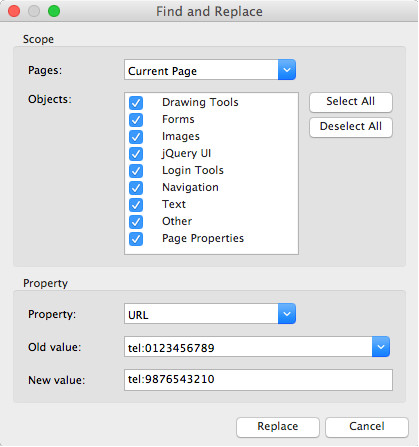Disable the Page Properties checkbox
The height and width of the screenshot is (447, 419).
[136, 239]
